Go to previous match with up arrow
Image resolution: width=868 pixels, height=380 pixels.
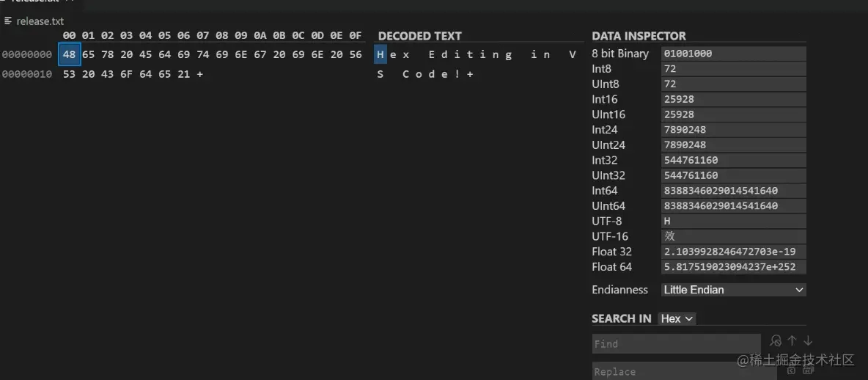[792, 340]
